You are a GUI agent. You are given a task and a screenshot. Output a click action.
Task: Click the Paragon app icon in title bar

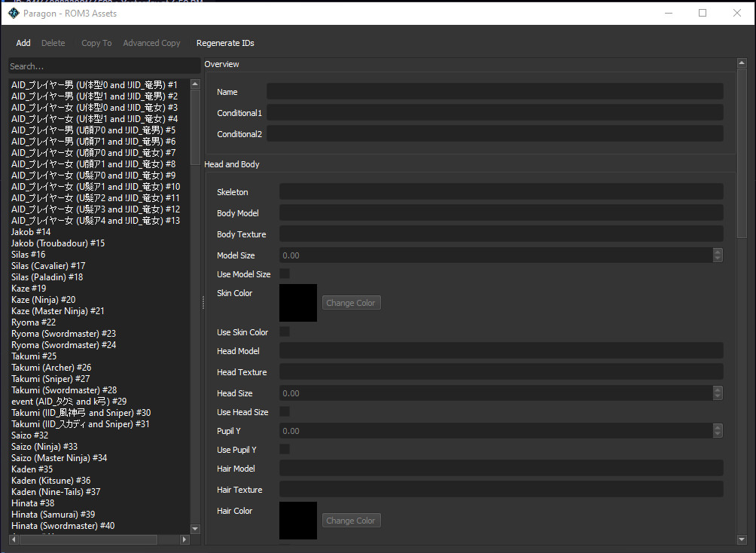pos(14,13)
